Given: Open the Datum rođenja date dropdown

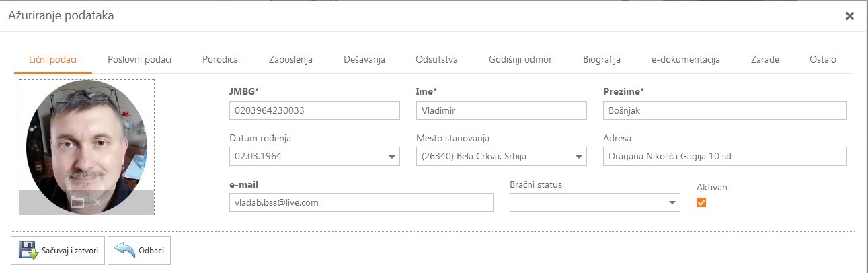Looking at the screenshot, I should pos(392,157).
